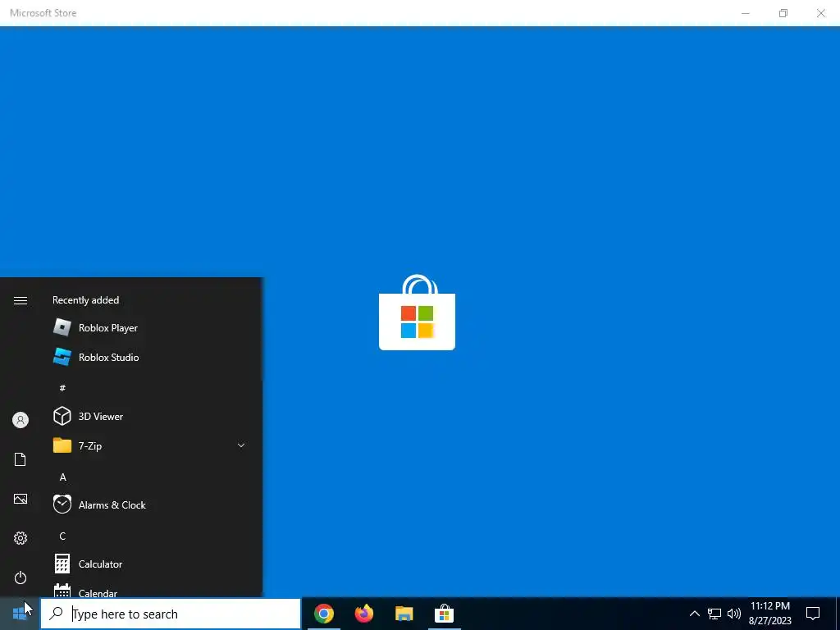840x630 pixels.
Task: Click the taskbar search box
Action: tap(171, 614)
